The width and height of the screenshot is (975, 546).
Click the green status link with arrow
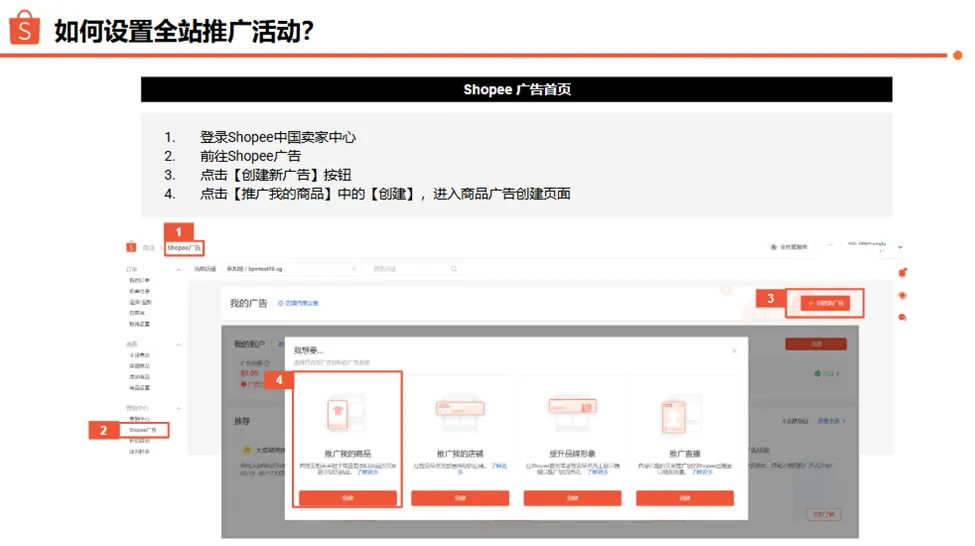827,374
